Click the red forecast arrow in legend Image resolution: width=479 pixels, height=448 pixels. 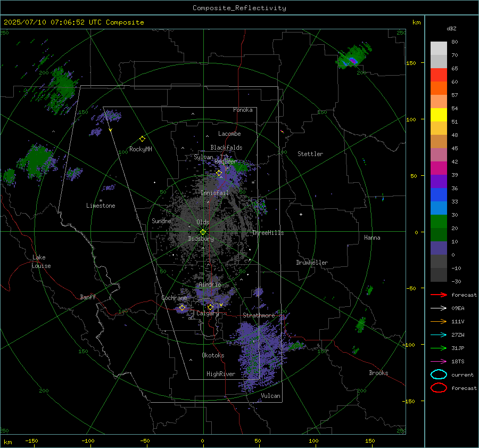pyautogui.click(x=439, y=295)
